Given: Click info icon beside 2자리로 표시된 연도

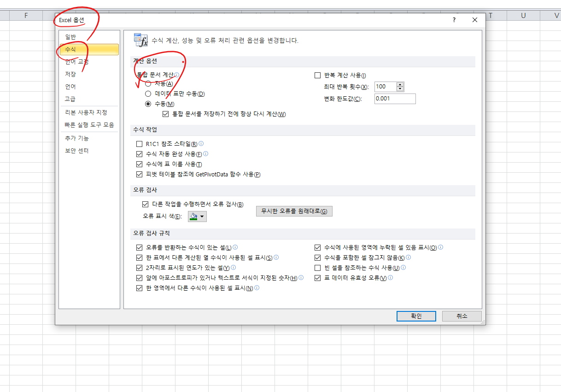Looking at the screenshot, I should click(233, 268).
